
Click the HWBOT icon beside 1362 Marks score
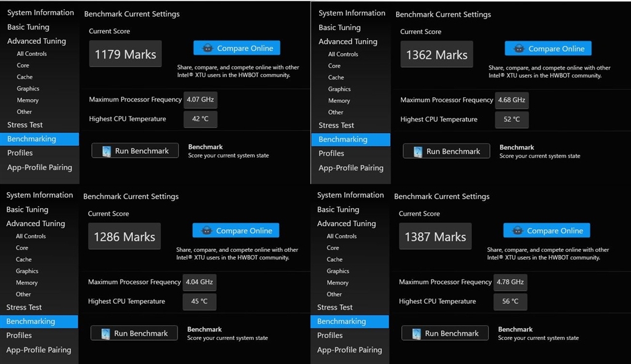519,49
